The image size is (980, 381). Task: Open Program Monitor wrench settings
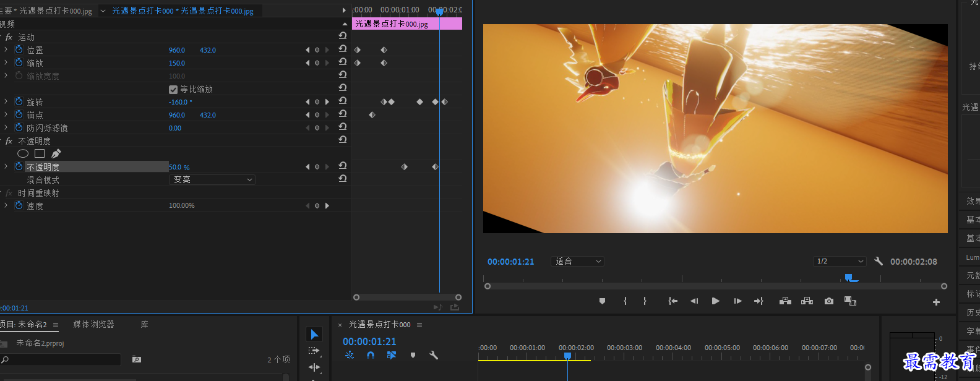(x=879, y=261)
